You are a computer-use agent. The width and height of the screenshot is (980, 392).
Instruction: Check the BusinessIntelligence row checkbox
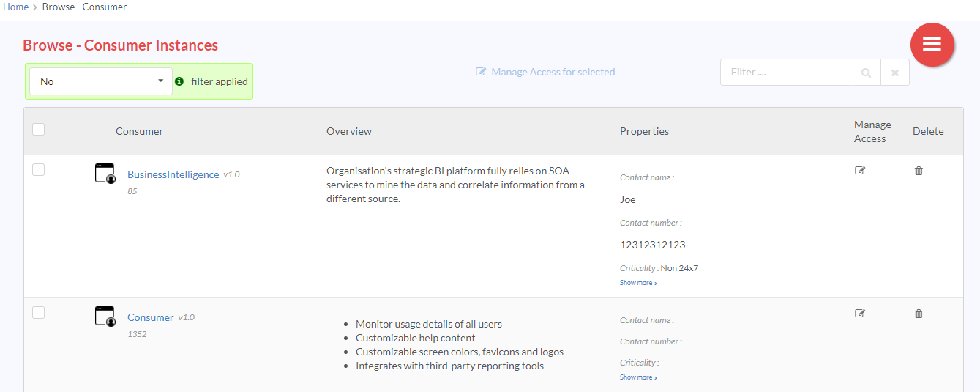click(39, 170)
